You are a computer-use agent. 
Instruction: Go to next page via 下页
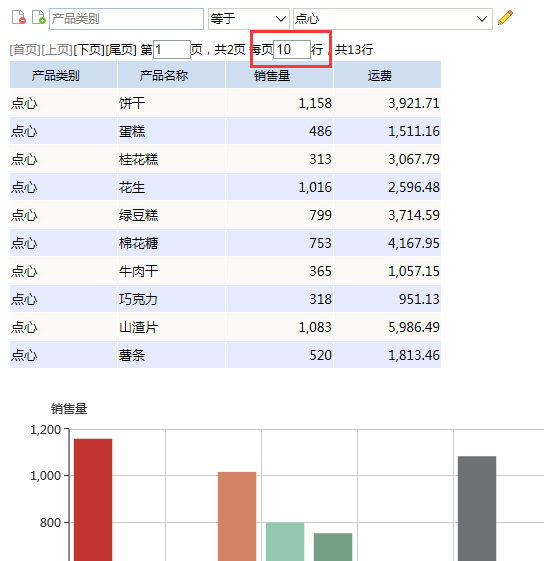click(89, 50)
